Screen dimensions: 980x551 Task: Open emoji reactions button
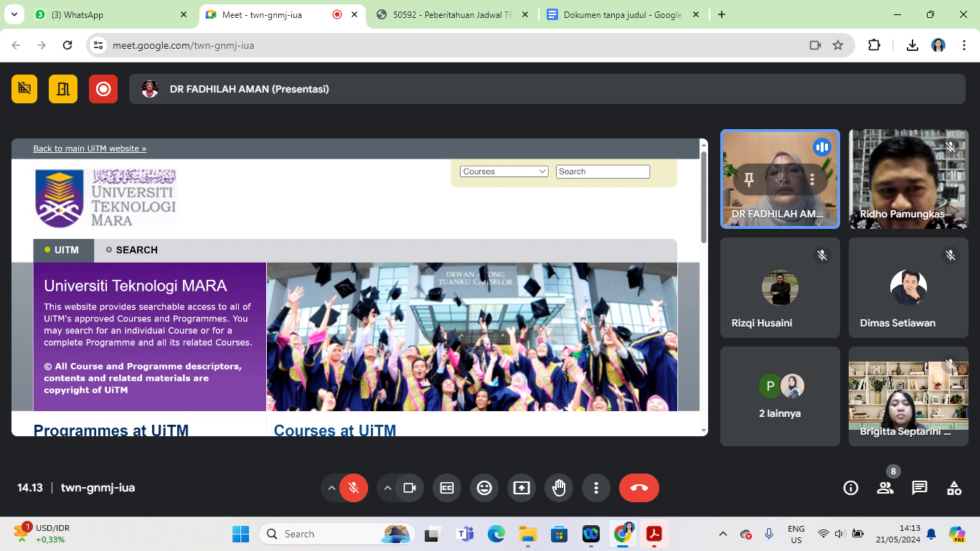coord(484,488)
